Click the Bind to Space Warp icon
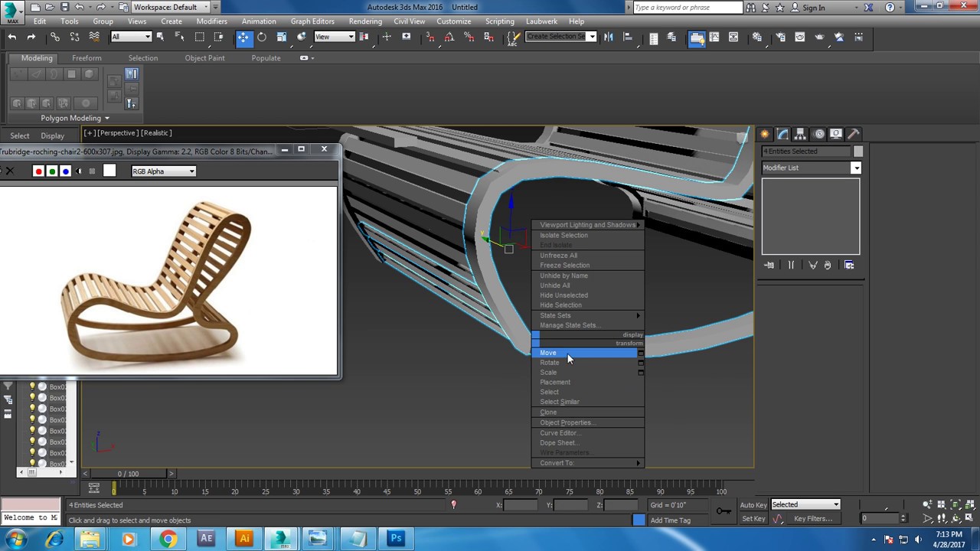This screenshot has width=980, height=551. (x=93, y=37)
